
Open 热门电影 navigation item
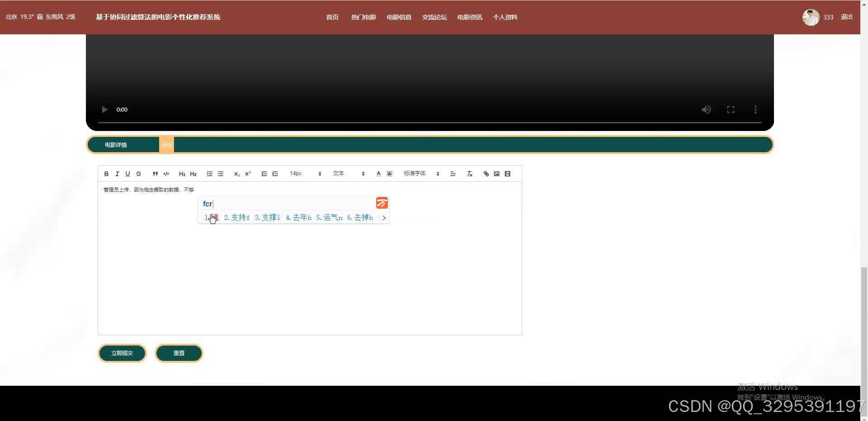363,17
